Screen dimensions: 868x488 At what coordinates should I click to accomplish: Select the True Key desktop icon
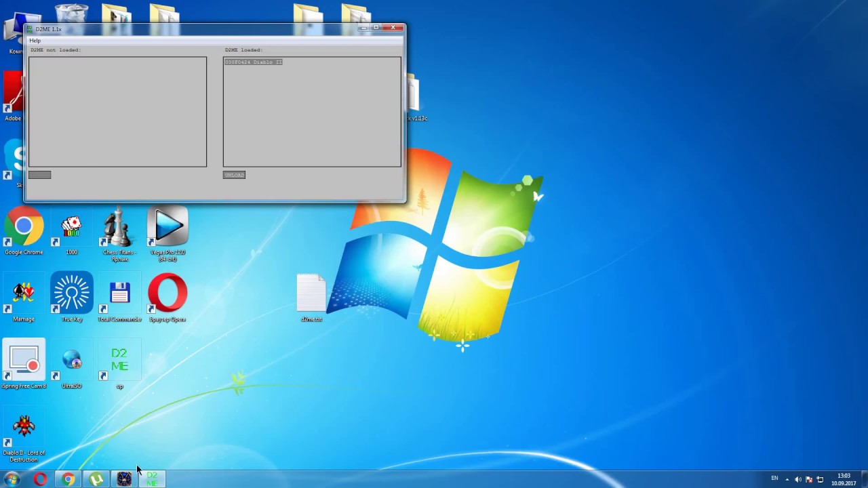(71, 298)
